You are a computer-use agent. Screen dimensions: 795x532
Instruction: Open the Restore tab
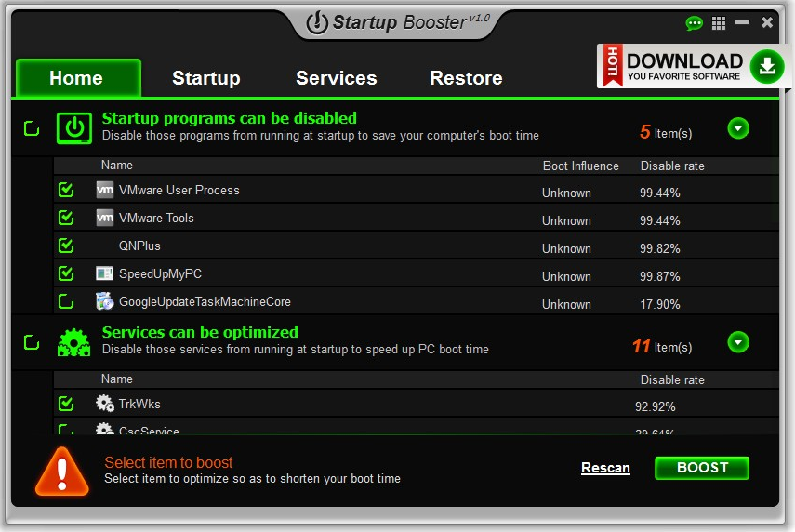click(466, 78)
